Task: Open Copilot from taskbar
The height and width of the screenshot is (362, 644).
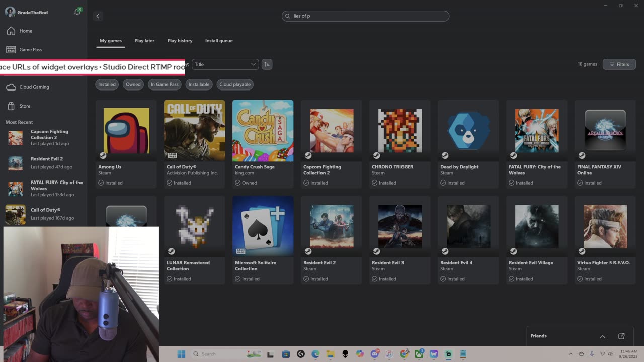Action: coord(360,354)
